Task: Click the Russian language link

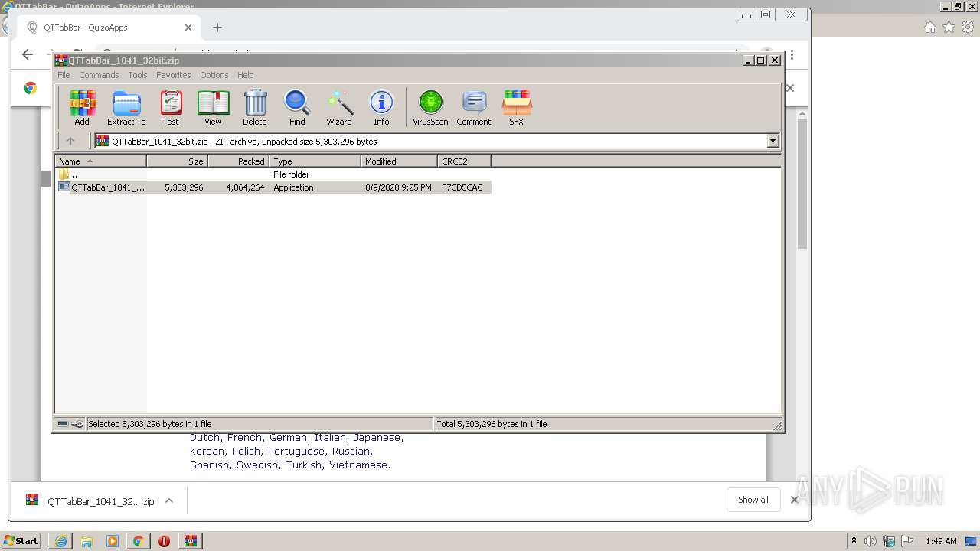Action: [x=351, y=452]
